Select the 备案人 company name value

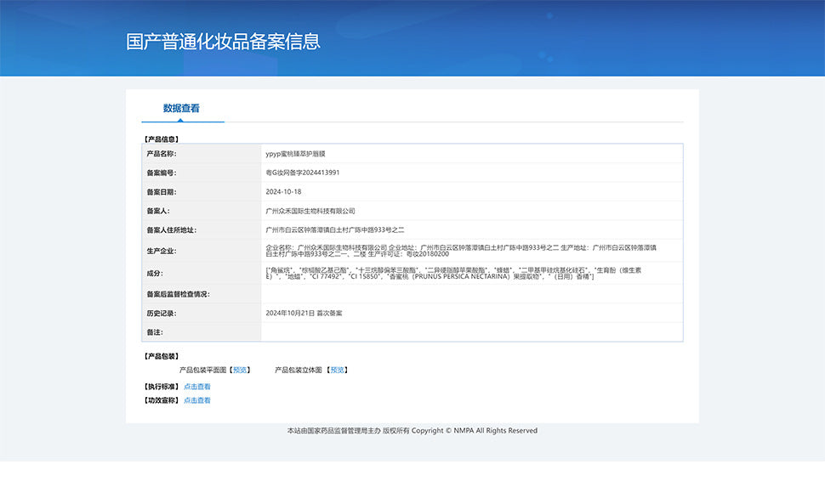click(310, 211)
